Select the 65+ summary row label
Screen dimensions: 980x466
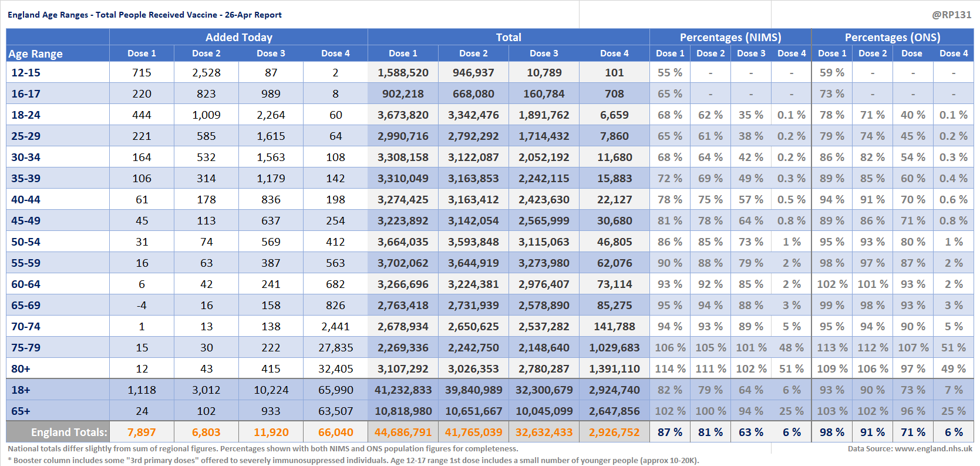click(x=21, y=411)
